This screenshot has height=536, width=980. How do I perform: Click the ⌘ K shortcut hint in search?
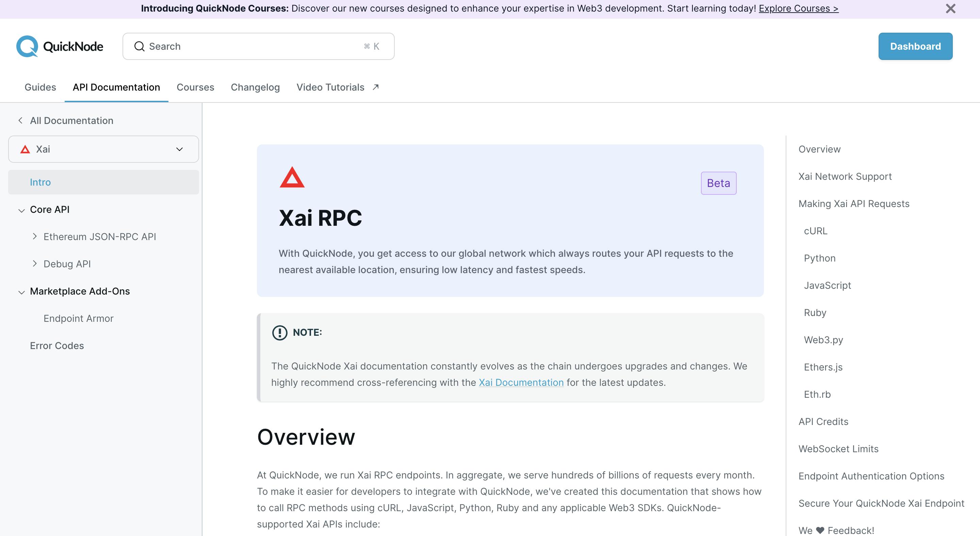pyautogui.click(x=371, y=46)
